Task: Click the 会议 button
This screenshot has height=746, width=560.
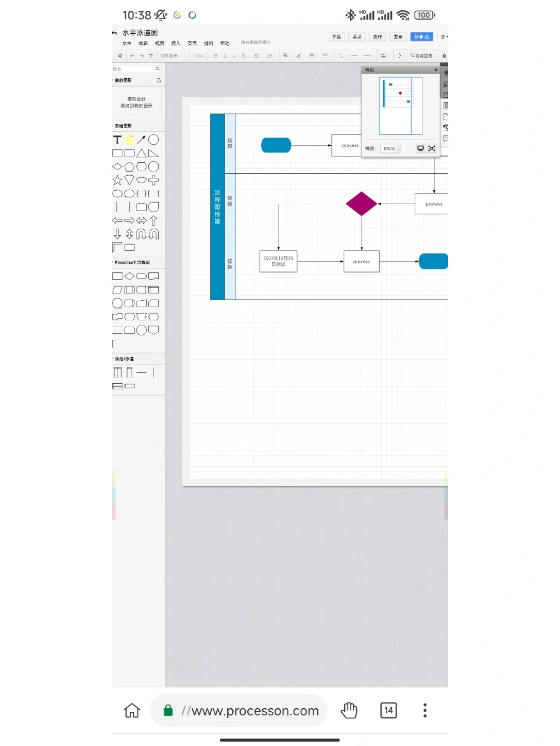Action: 357,37
